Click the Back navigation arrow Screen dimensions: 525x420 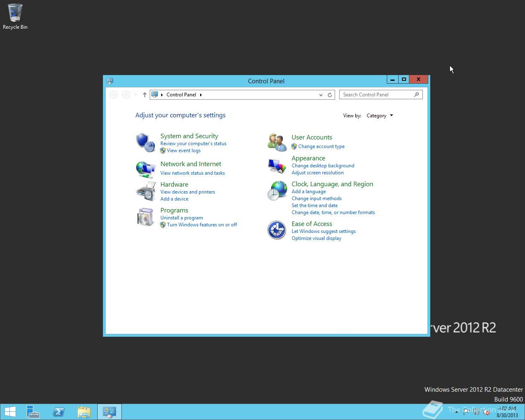[x=114, y=95]
